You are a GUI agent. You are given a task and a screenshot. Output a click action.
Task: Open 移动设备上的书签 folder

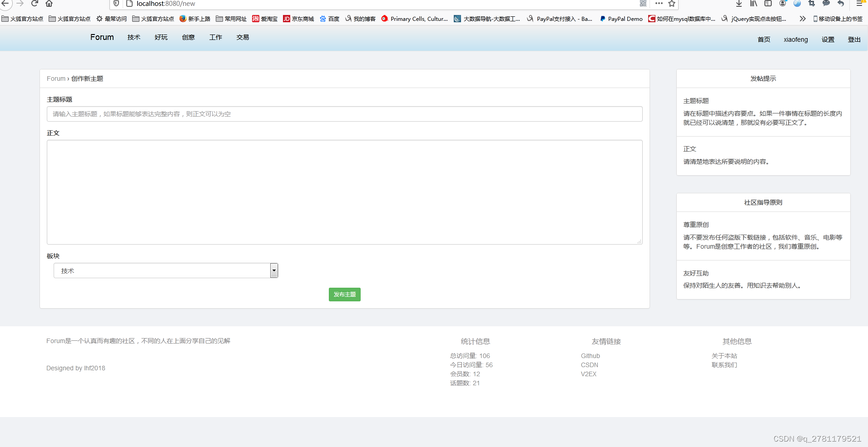pos(838,19)
